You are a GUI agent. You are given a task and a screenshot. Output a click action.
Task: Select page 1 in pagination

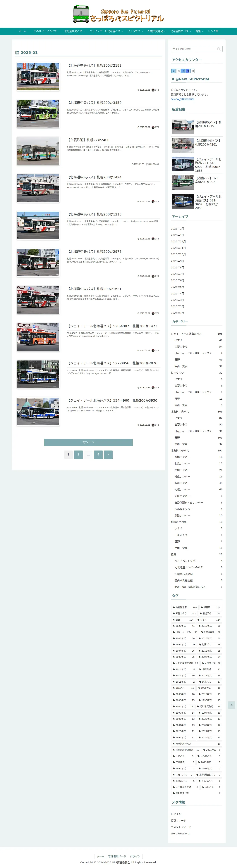[x=68, y=455]
